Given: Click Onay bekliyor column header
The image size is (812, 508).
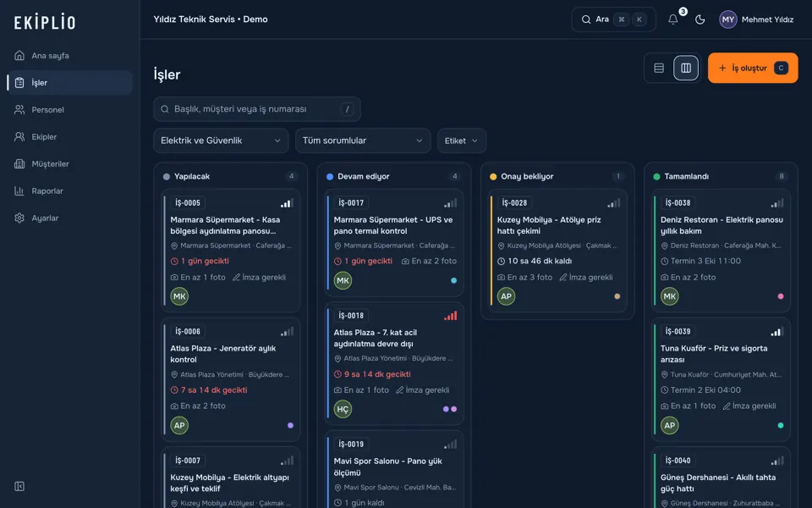Looking at the screenshot, I should (x=557, y=176).
